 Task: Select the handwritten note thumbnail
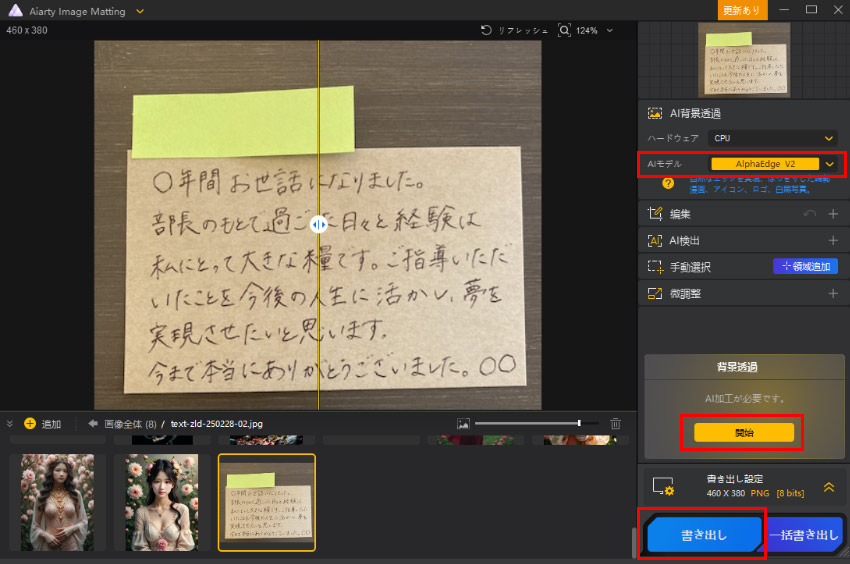click(x=267, y=502)
